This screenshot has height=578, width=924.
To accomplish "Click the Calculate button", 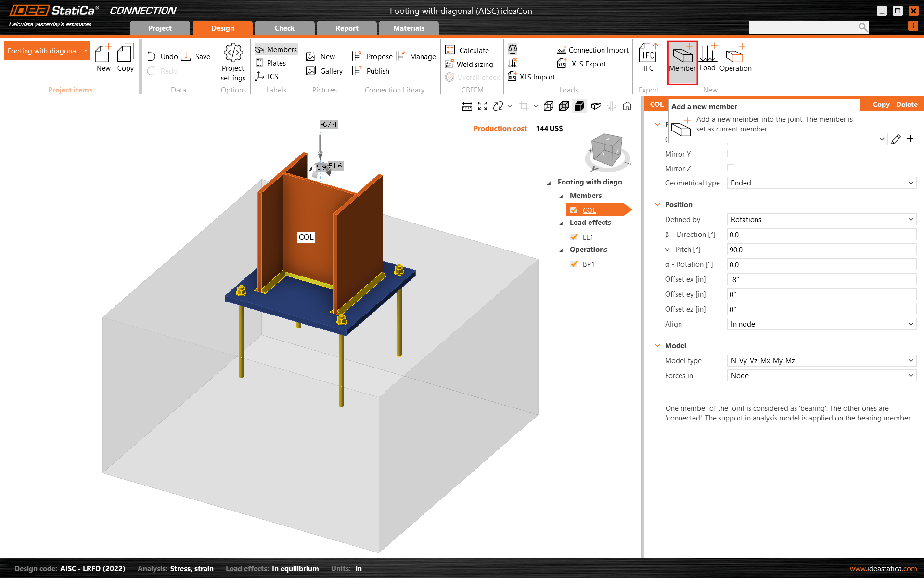I will pyautogui.click(x=469, y=50).
